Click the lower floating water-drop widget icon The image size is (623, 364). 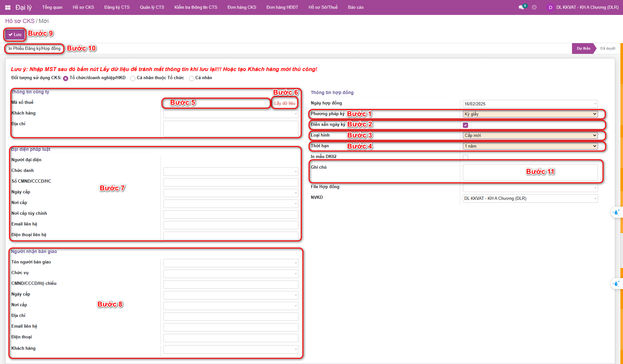pos(616,284)
